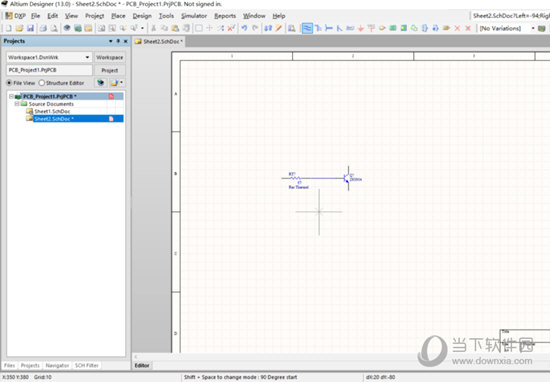550x382 pixels.
Task: Click the GND Power Port icon
Action: click(361, 28)
